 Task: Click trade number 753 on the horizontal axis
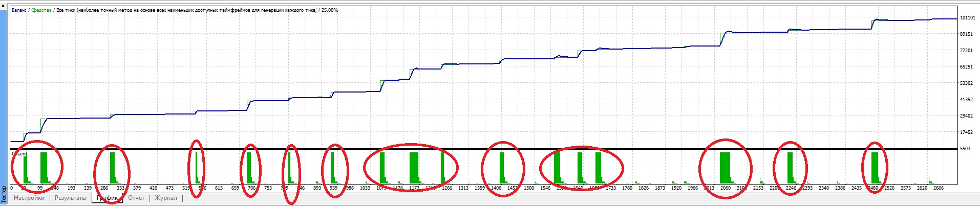coord(268,188)
